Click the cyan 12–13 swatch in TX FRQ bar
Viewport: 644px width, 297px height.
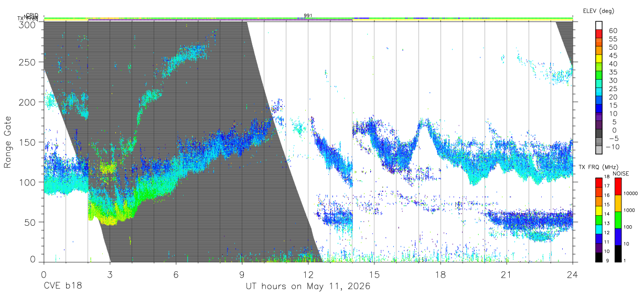click(599, 228)
